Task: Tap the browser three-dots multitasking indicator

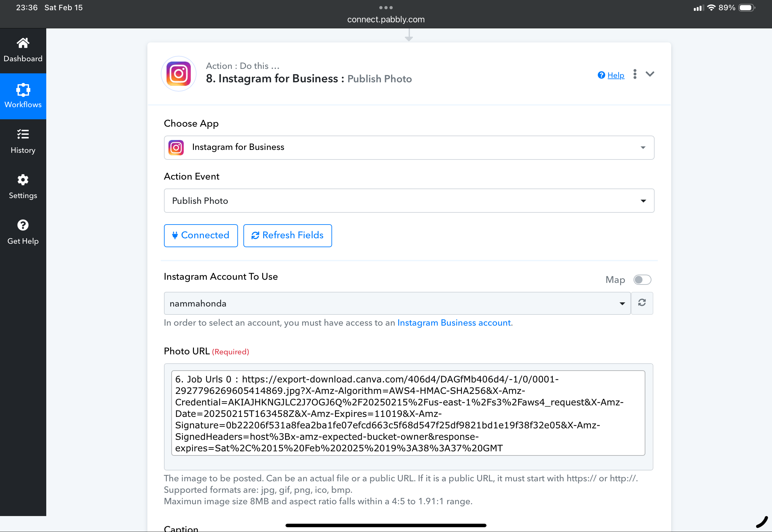Action: 386,7
